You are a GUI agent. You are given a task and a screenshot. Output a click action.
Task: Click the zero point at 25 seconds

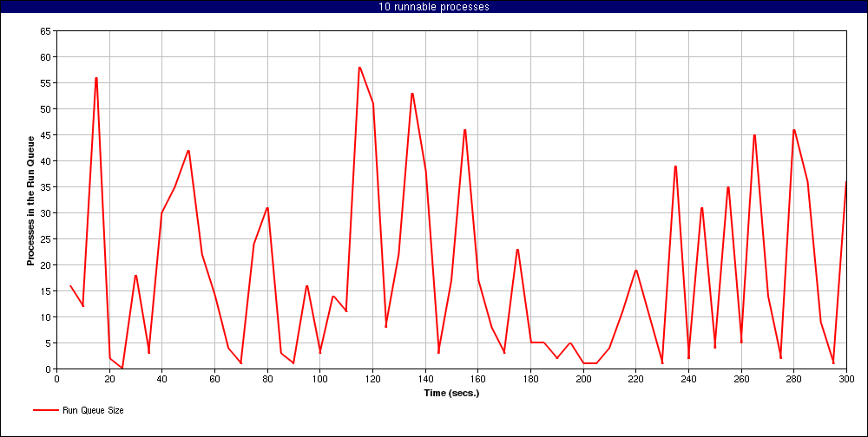(122, 368)
